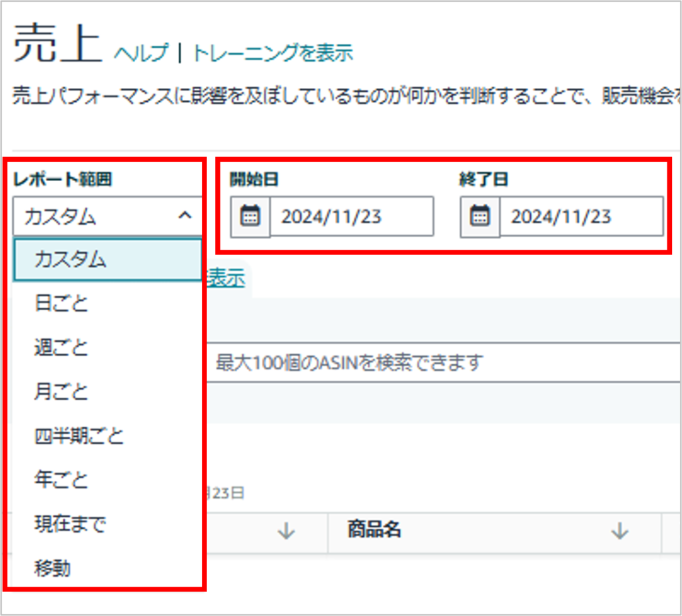
Task: Click the 売上 page title
Action: point(57,43)
